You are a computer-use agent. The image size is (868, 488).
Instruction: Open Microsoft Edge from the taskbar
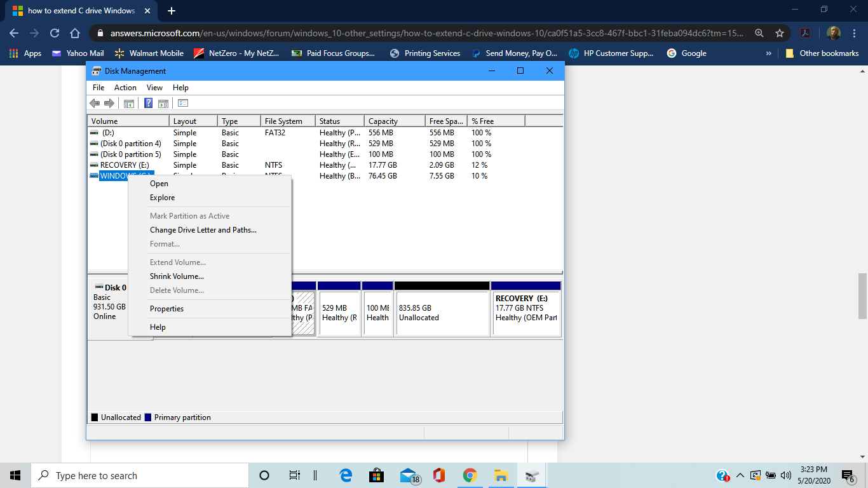(x=346, y=475)
